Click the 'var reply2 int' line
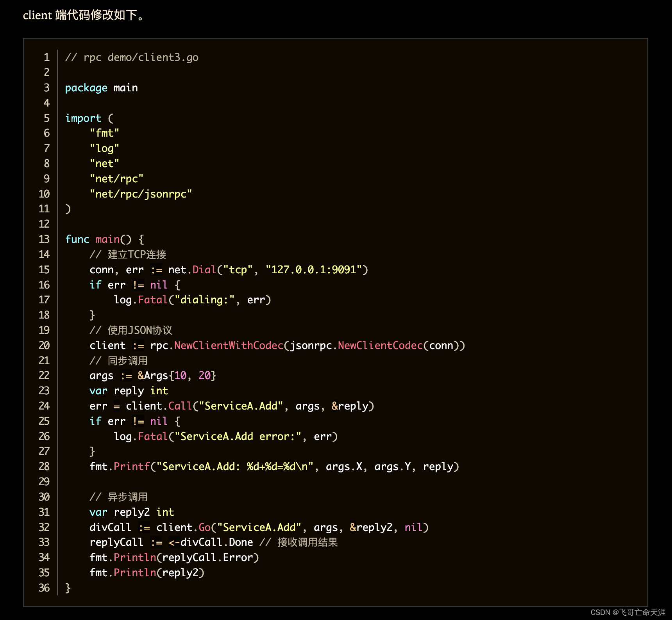 132,512
